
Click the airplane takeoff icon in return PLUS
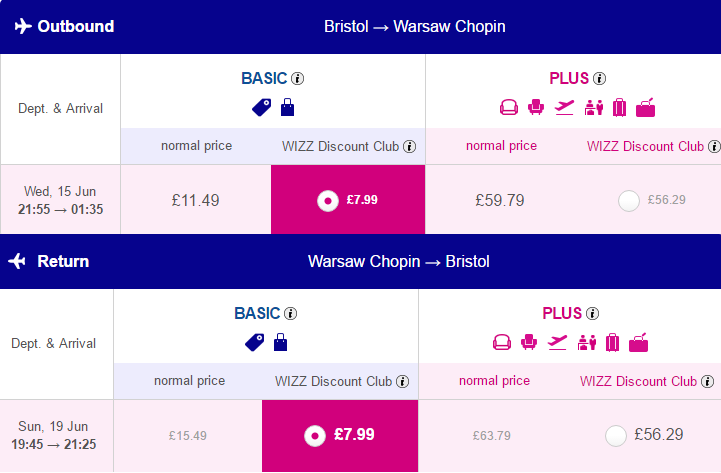coord(557,342)
